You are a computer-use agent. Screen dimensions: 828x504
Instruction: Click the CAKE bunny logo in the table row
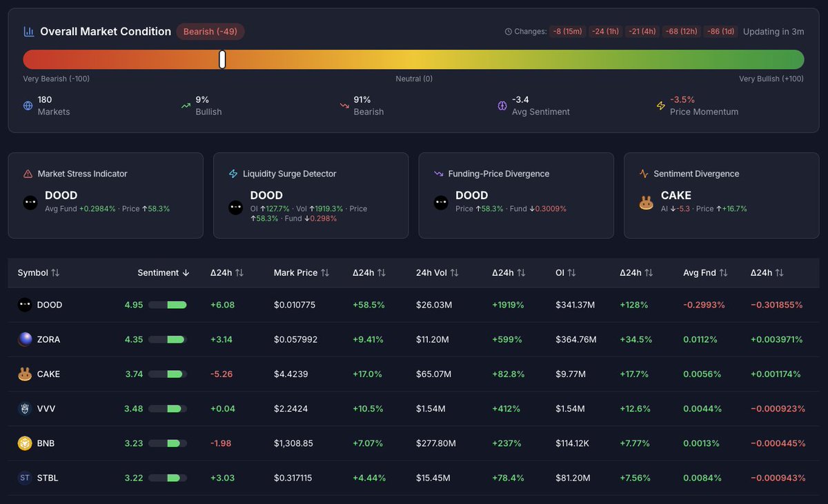point(25,374)
